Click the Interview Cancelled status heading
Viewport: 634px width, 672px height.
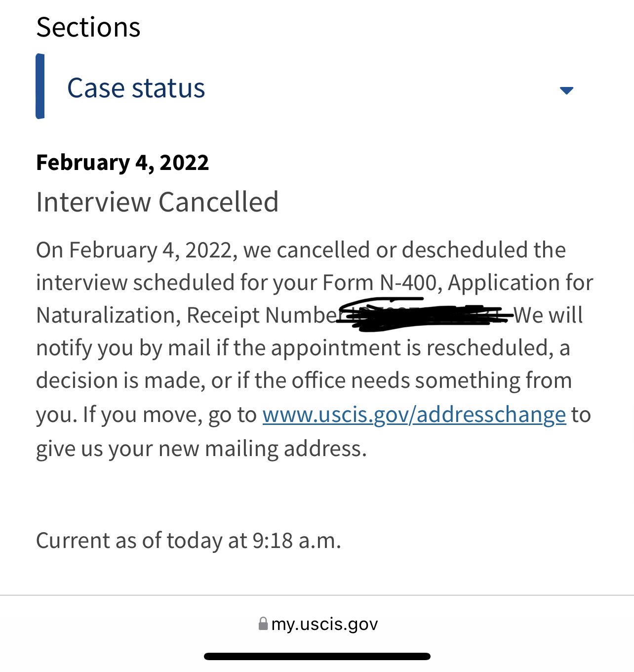[158, 202]
